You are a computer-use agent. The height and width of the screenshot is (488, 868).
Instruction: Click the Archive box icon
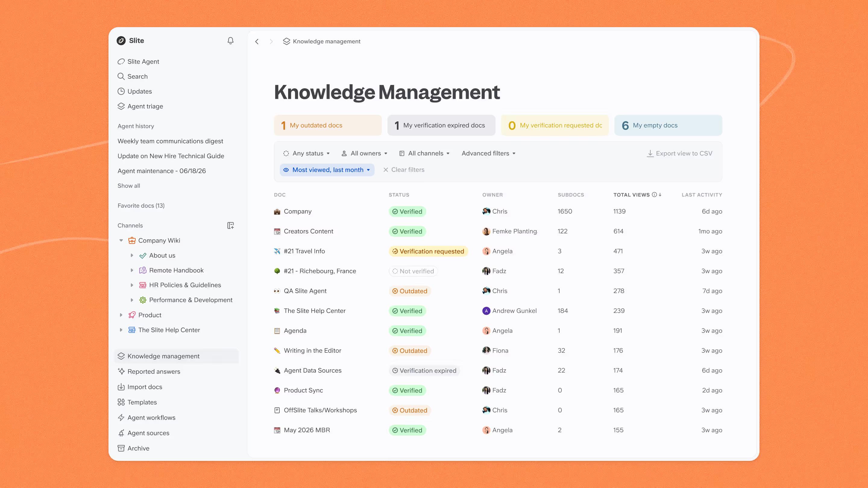click(121, 448)
